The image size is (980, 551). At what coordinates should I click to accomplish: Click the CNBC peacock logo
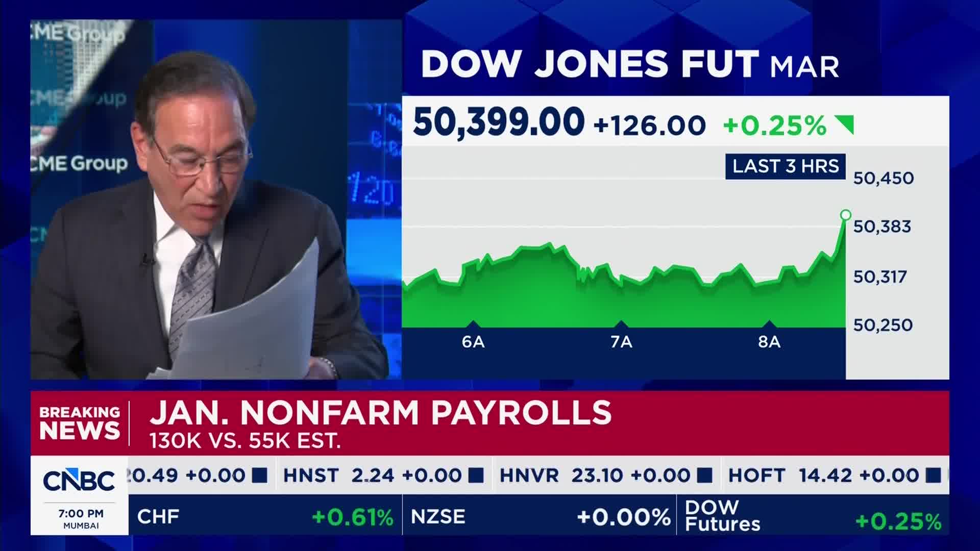pos(79,480)
